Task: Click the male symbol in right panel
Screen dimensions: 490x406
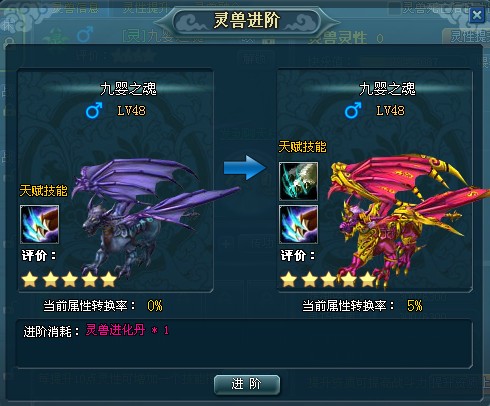Action: pyautogui.click(x=353, y=110)
